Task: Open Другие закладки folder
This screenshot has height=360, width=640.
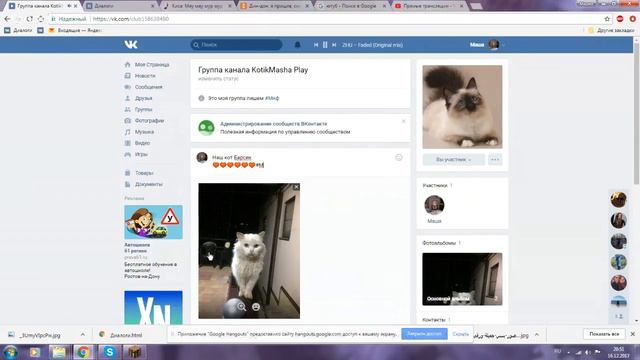Action: click(x=611, y=30)
